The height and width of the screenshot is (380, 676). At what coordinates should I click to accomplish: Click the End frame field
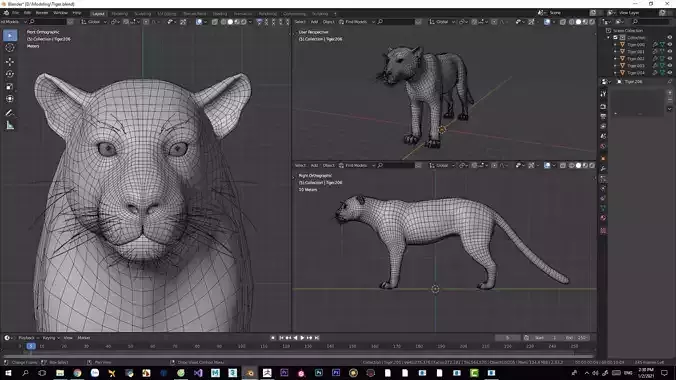(x=576, y=338)
